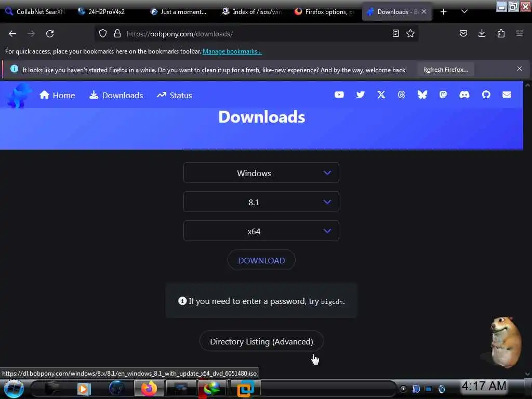Dismiss the Firefox refresh notification bar

(520, 69)
